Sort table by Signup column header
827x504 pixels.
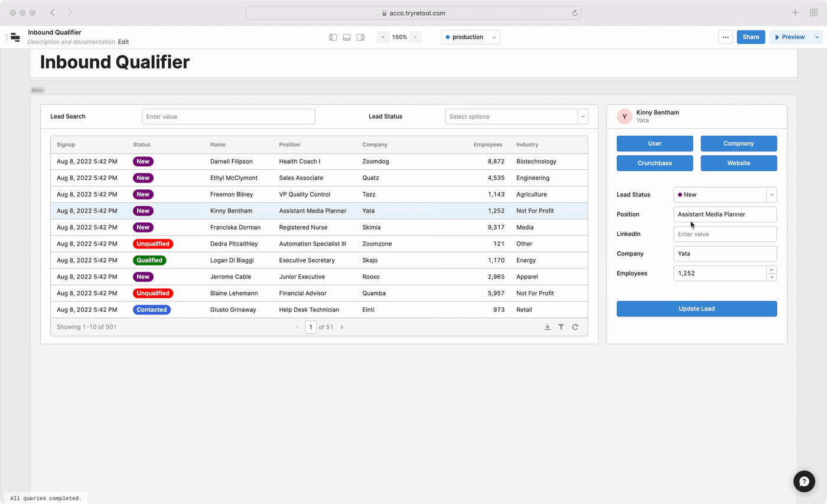66,145
